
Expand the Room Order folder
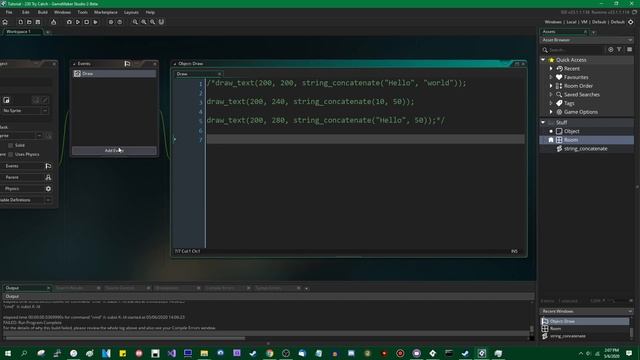click(551, 86)
